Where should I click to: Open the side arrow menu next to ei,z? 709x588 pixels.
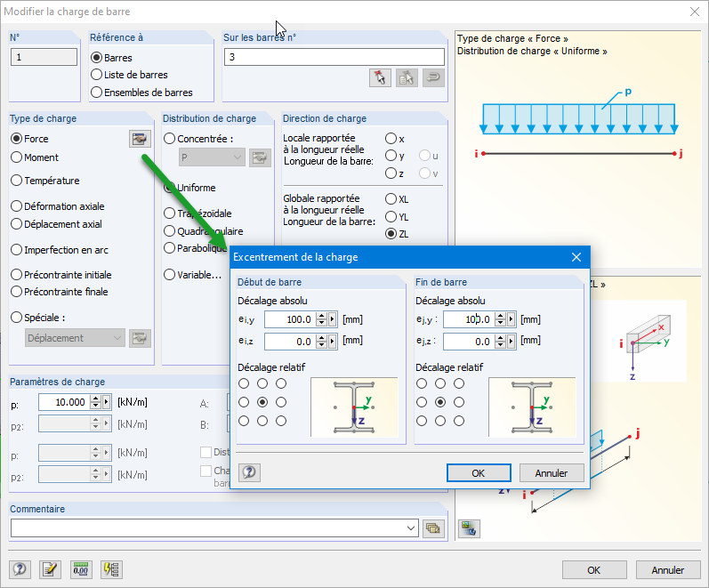coord(333,341)
